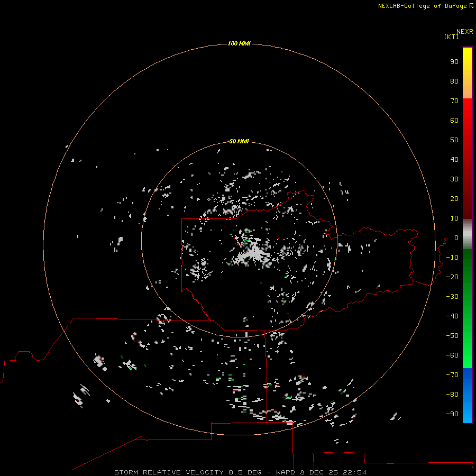Screen dimensions: 476x476
Task: Click the -20 tick label
Action: coord(452,277)
